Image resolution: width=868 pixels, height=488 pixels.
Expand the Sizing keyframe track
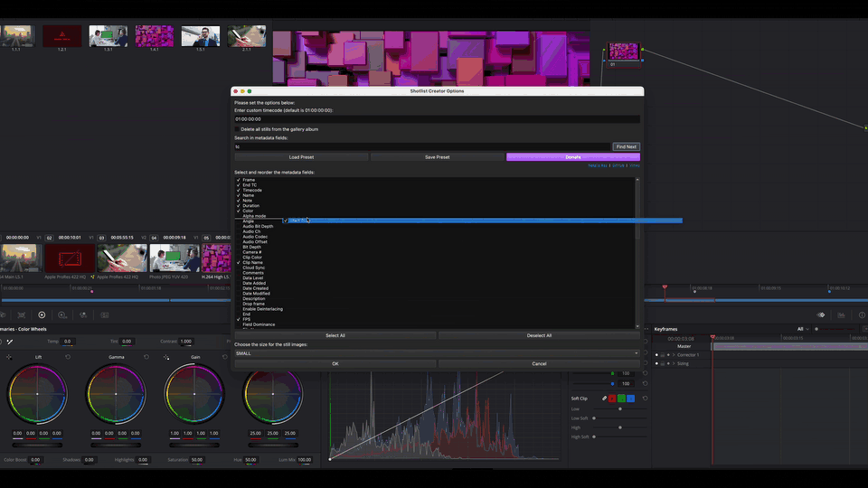click(x=674, y=363)
